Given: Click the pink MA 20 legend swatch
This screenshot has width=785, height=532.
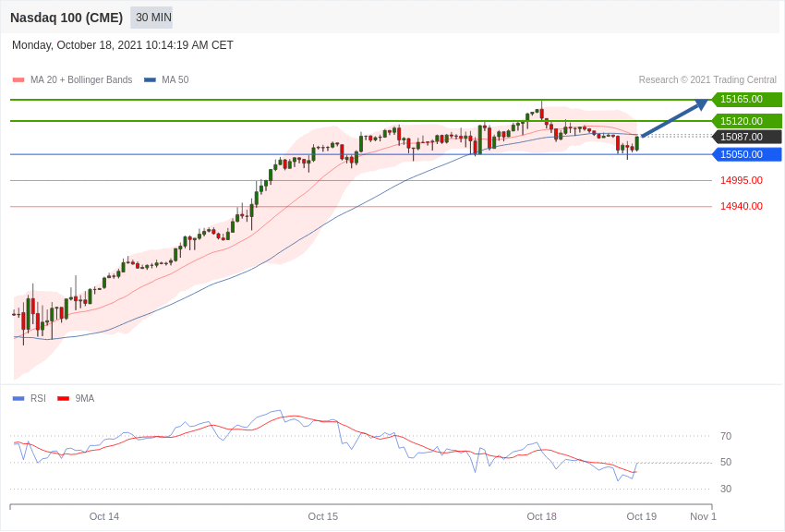Looking at the screenshot, I should click(x=18, y=80).
